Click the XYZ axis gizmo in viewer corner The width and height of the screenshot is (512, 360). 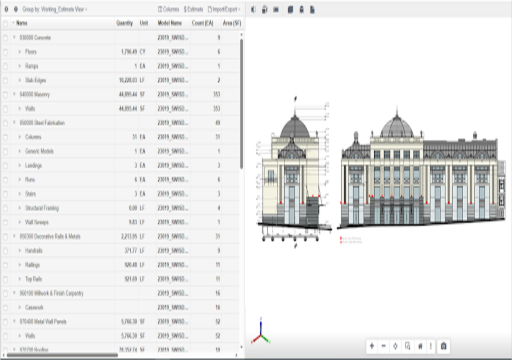coord(261,331)
